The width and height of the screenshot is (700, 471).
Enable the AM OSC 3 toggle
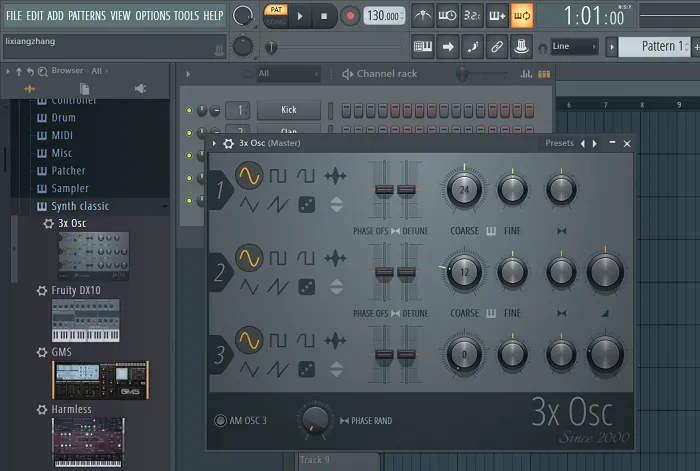tap(220, 421)
